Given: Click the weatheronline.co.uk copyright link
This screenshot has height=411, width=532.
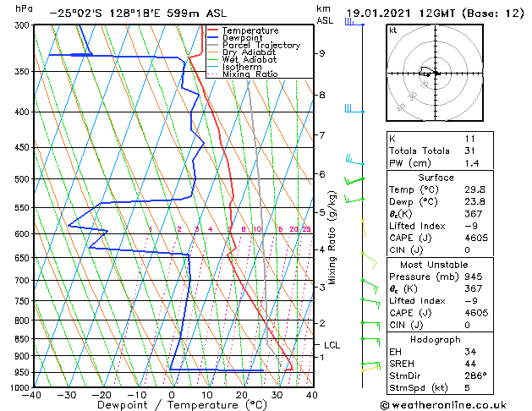Looking at the screenshot, I should (443, 405).
